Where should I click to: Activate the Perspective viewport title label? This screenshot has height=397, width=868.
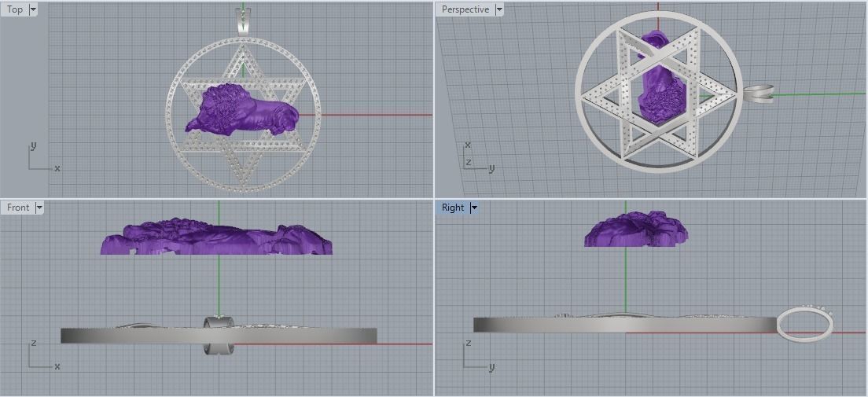465,9
